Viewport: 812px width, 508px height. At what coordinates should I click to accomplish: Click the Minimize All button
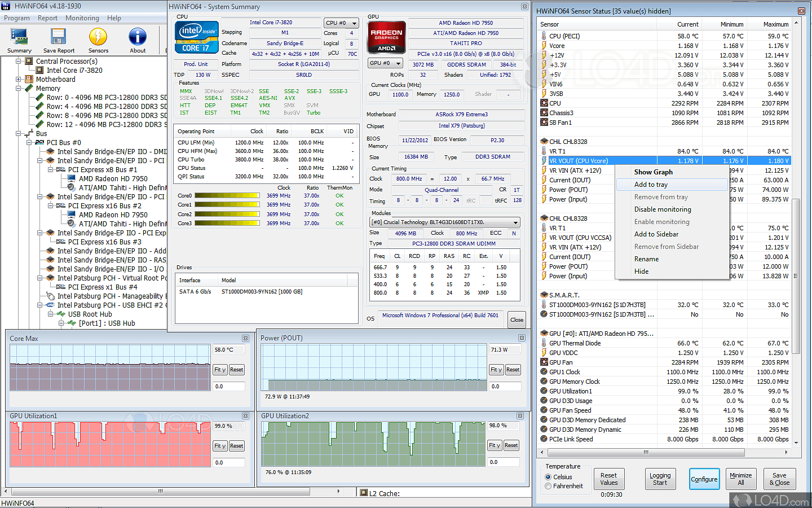point(740,479)
